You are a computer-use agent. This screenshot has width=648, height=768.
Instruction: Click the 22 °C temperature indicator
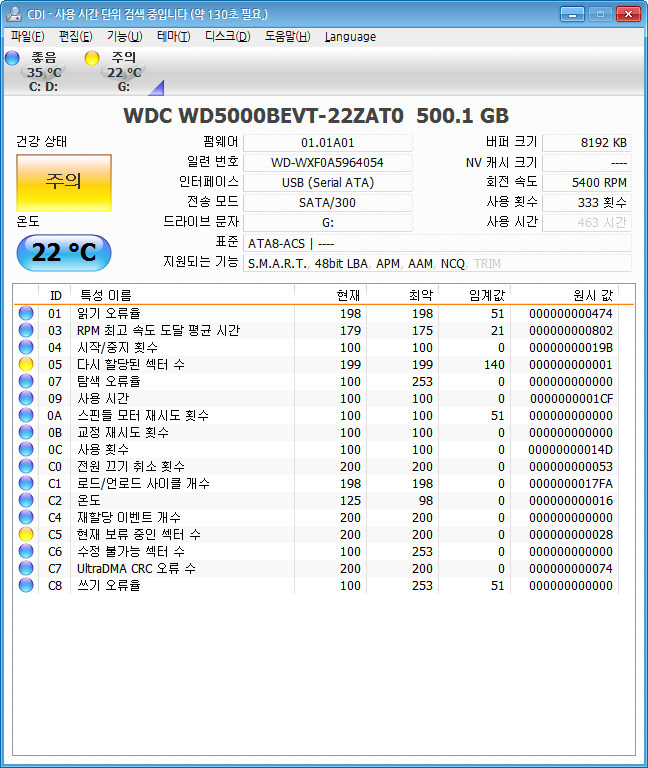click(64, 253)
